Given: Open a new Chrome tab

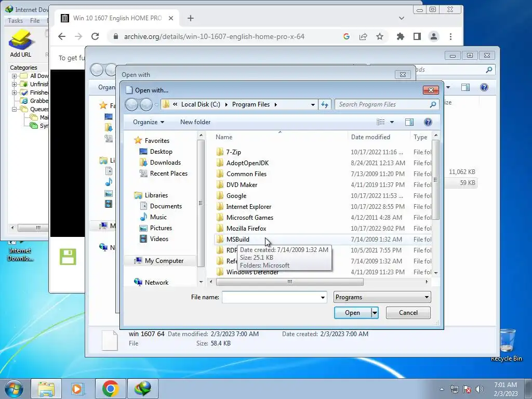Looking at the screenshot, I should (x=191, y=18).
